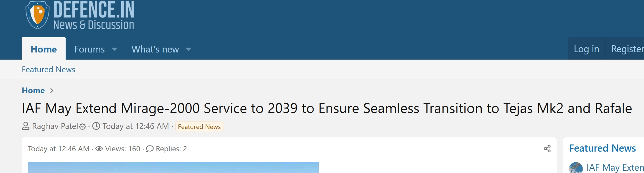The height and width of the screenshot is (173, 644).
Task: Open the Home navigation tab
Action: (x=44, y=49)
